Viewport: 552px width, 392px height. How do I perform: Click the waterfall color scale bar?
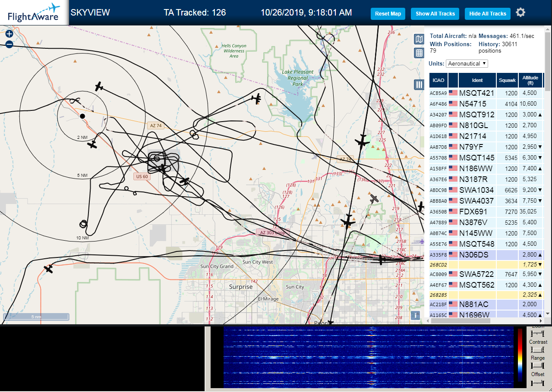[x=520, y=356]
